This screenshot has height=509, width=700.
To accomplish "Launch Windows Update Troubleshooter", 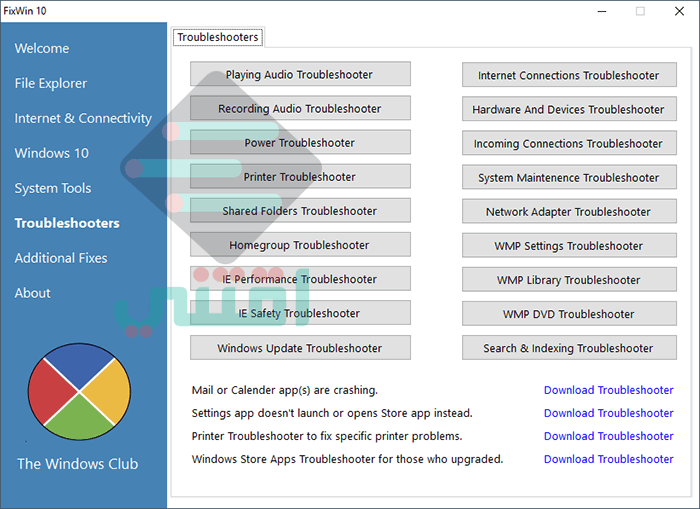I will click(x=300, y=348).
